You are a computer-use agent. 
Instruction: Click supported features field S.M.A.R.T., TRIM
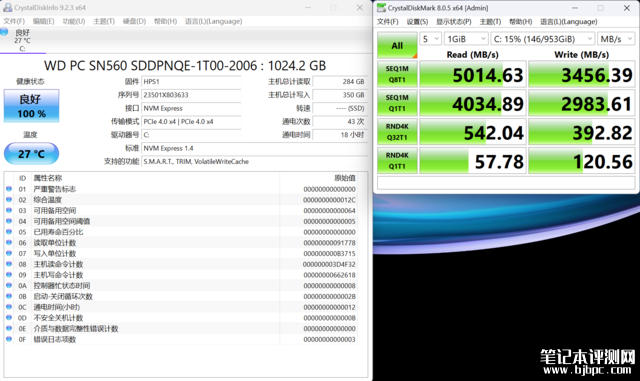coord(254,162)
